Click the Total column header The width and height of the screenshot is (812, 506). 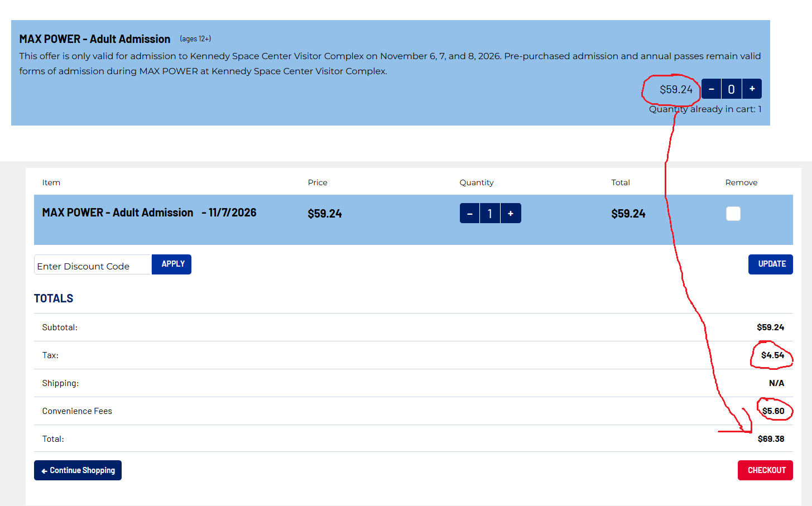point(621,182)
